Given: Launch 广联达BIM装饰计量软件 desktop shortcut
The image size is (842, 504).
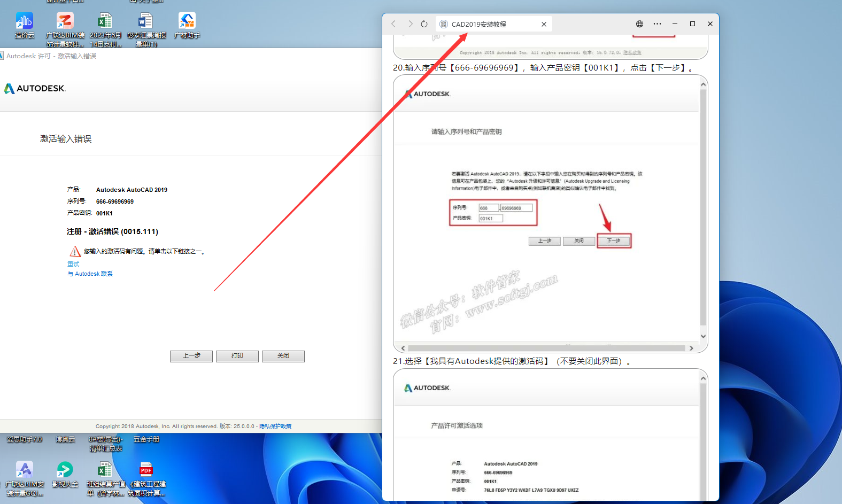Looking at the screenshot, I should click(x=65, y=29).
